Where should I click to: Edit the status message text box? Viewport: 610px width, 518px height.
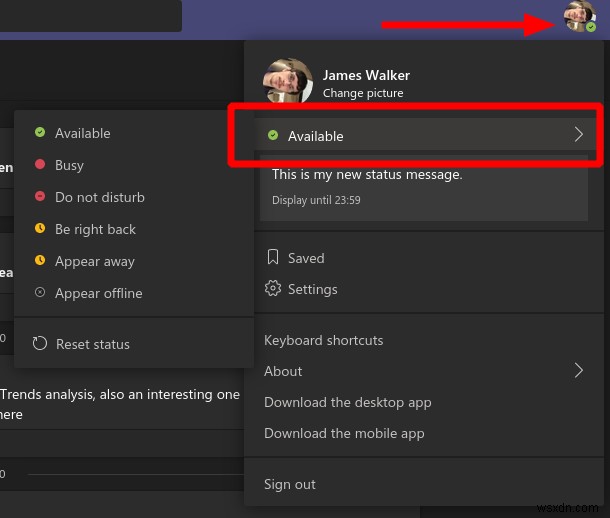[x=424, y=188]
